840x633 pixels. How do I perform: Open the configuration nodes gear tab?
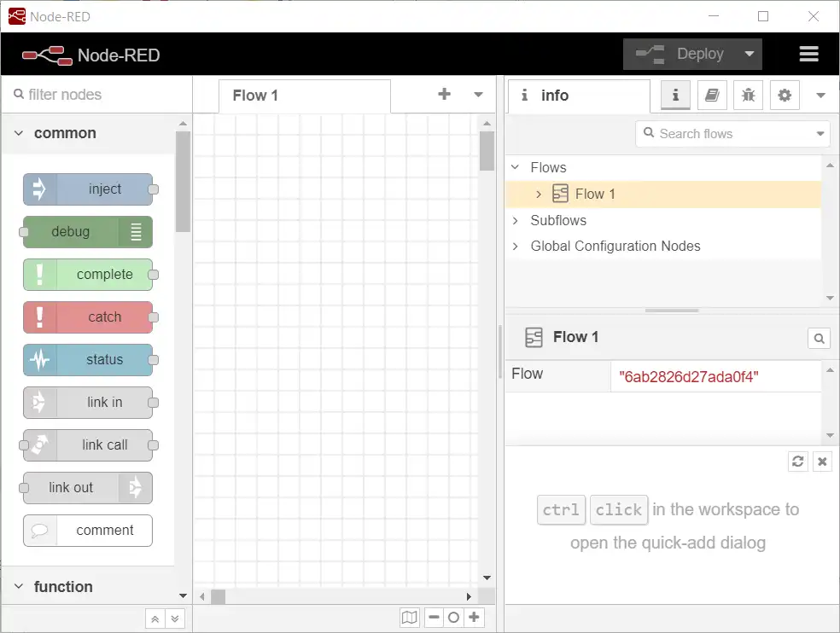click(785, 96)
